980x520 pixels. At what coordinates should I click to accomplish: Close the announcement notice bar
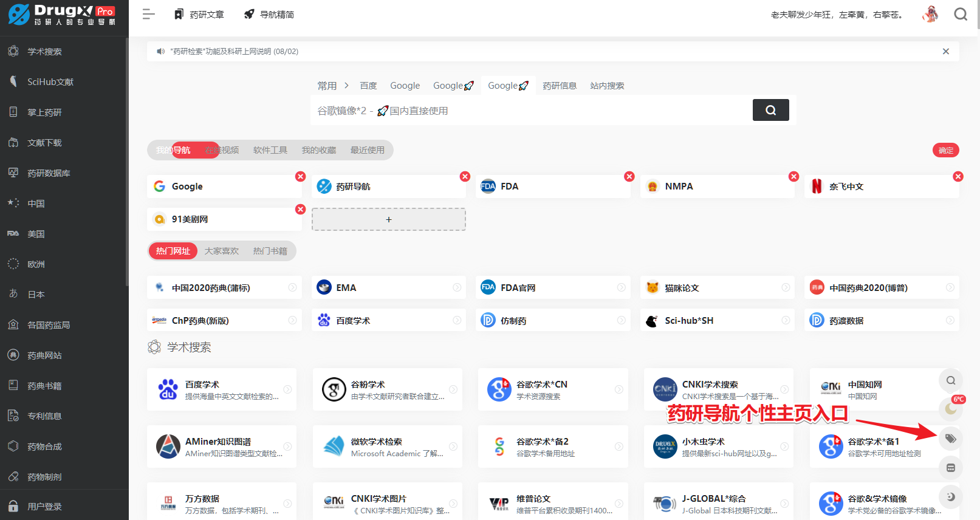[x=945, y=52]
